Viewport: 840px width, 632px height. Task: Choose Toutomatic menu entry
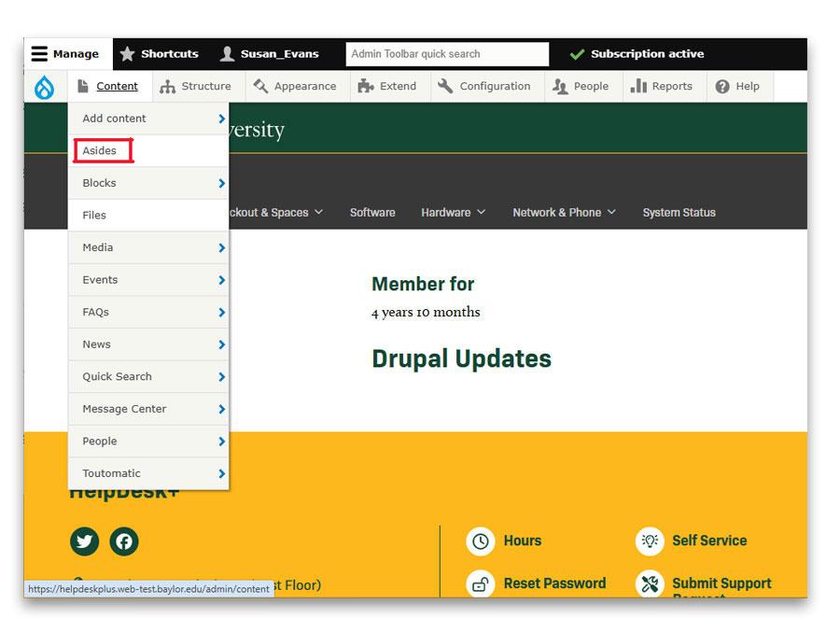click(x=148, y=473)
